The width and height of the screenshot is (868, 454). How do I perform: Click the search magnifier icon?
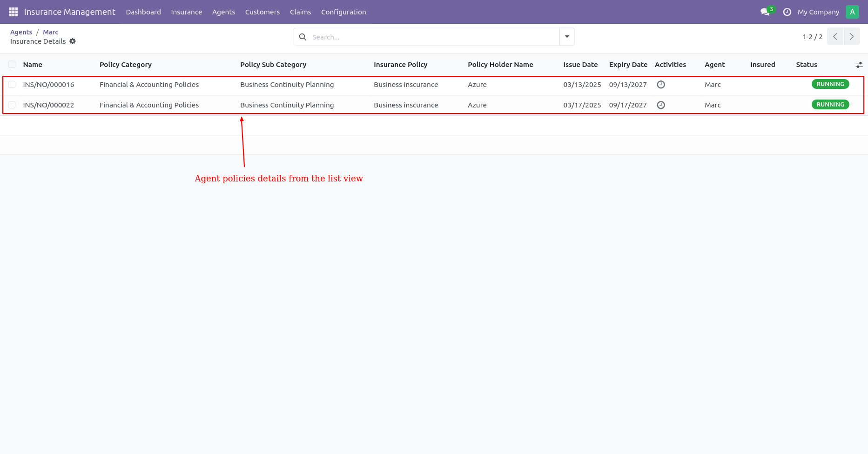pos(303,37)
